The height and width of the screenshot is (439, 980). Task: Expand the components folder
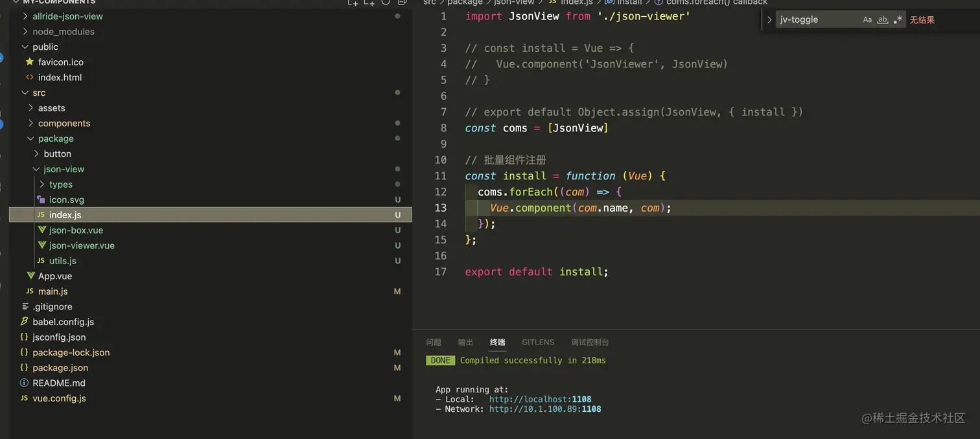(30, 123)
